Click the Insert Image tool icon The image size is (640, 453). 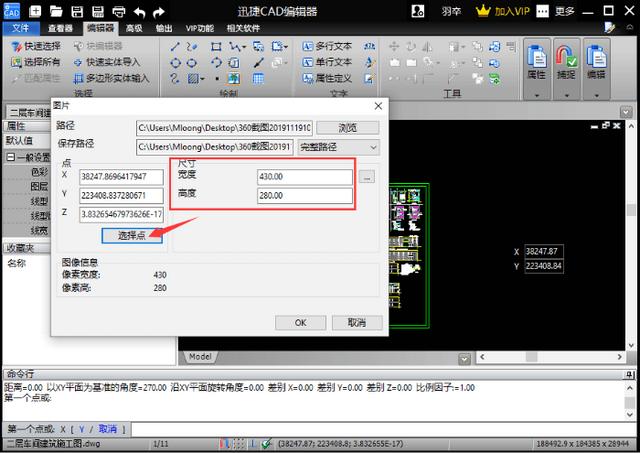(x=234, y=78)
